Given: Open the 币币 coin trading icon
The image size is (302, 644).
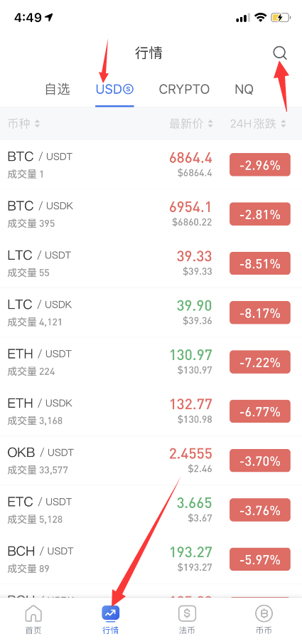Looking at the screenshot, I should point(264,614).
